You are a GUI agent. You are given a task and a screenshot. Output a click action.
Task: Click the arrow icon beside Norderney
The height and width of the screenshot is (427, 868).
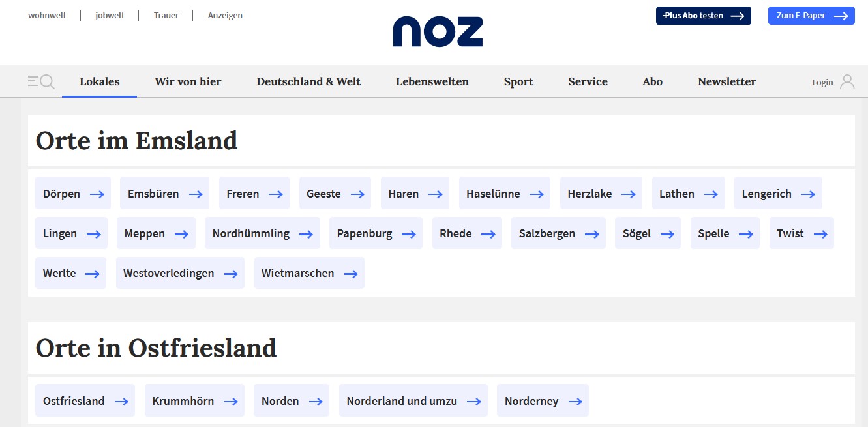[575, 402]
